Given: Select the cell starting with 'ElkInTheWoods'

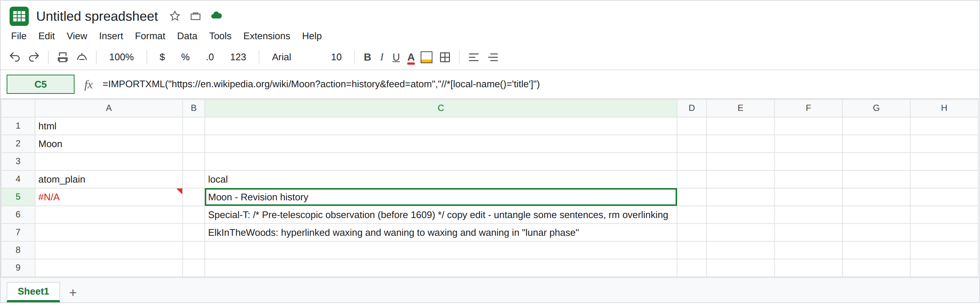Looking at the screenshot, I should 441,232.
